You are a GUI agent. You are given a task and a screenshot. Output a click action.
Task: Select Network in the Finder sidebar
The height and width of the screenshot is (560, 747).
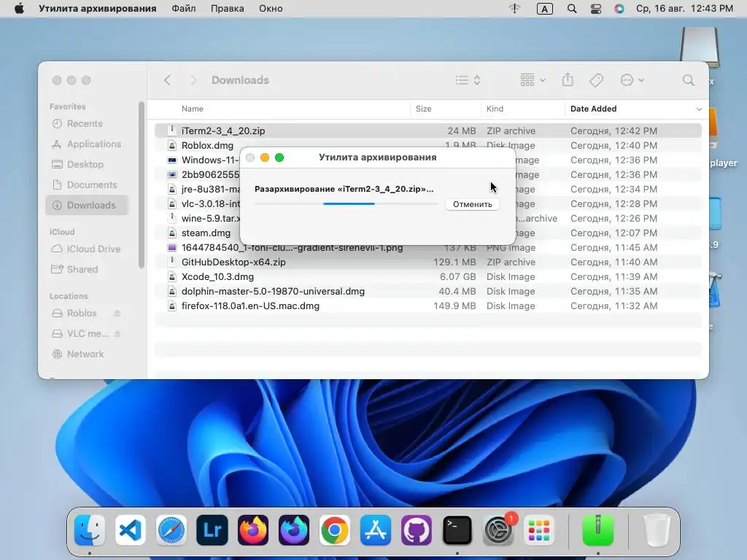tap(85, 354)
